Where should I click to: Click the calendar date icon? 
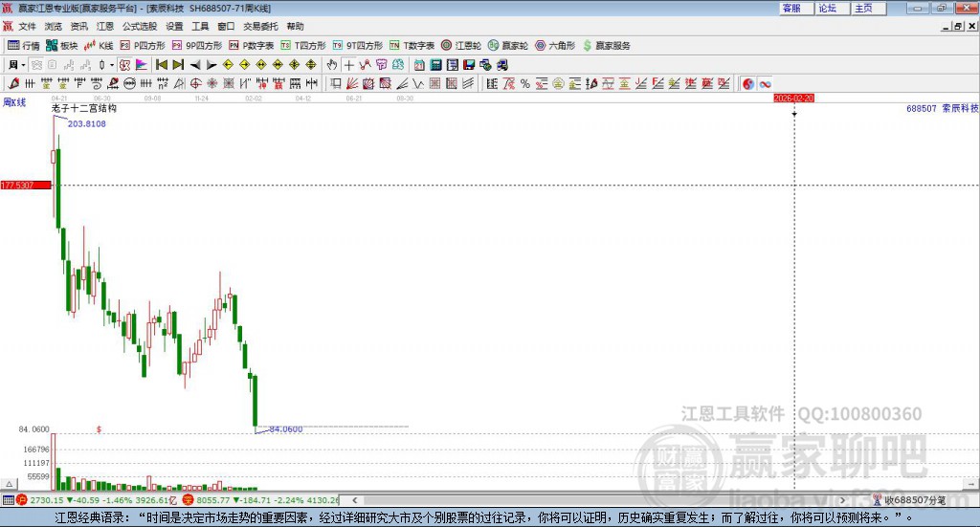[x=419, y=65]
